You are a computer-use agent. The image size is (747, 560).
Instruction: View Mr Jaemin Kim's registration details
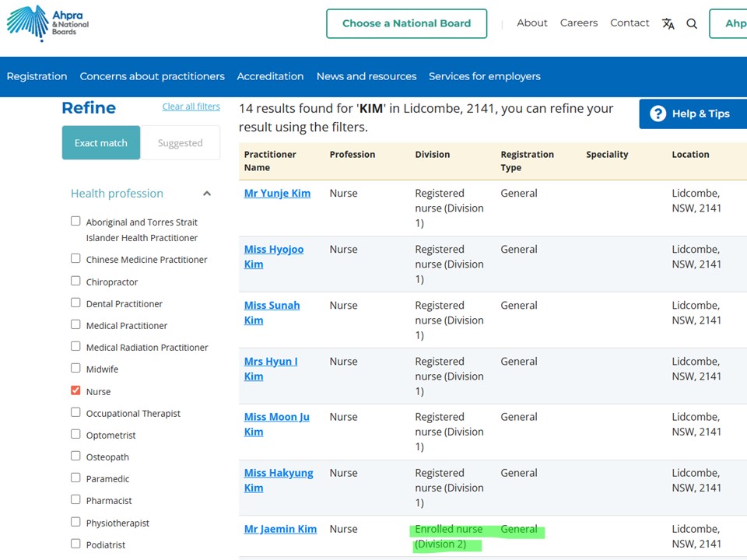(280, 529)
